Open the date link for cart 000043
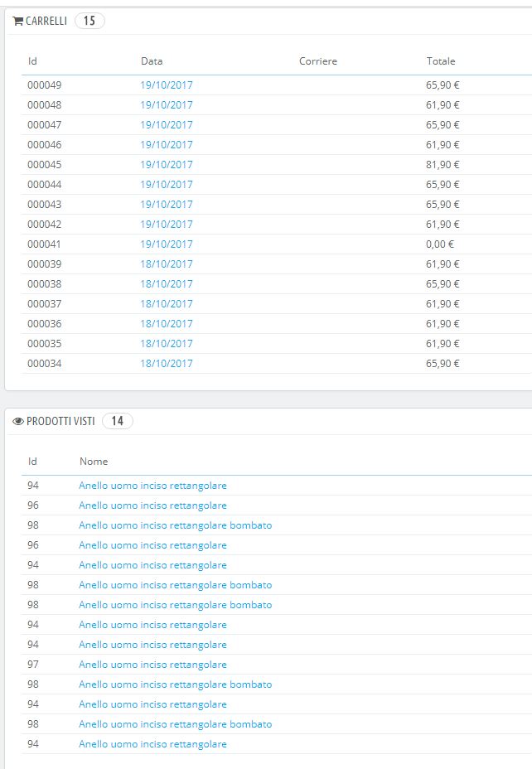 coord(167,205)
